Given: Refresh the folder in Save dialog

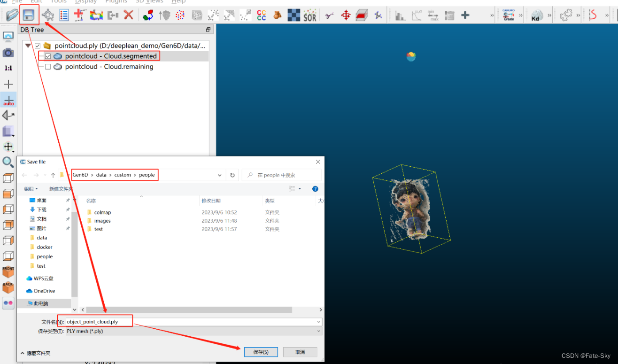Looking at the screenshot, I should (232, 175).
